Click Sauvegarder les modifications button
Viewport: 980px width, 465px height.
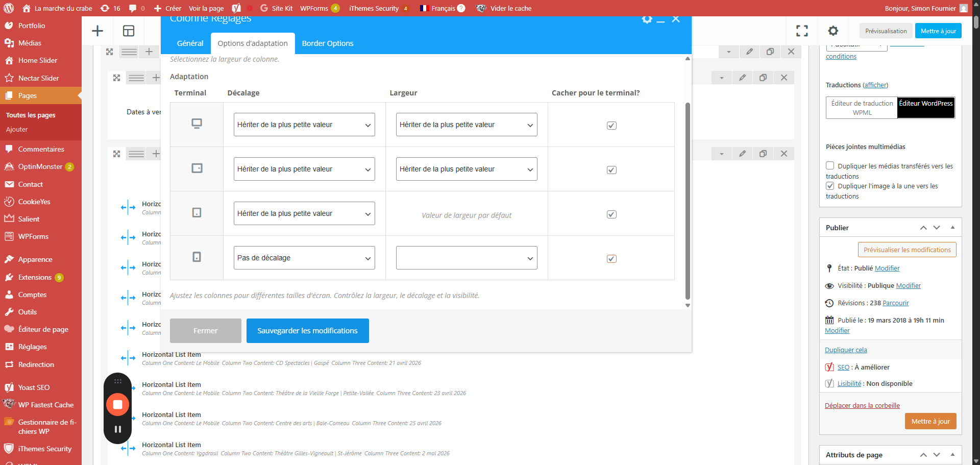307,331
